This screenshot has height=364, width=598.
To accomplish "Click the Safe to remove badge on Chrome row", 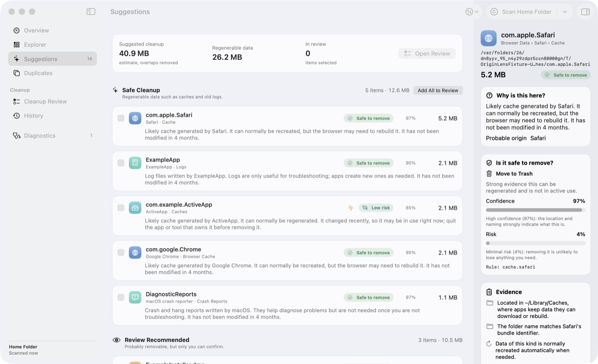I will 368,253.
